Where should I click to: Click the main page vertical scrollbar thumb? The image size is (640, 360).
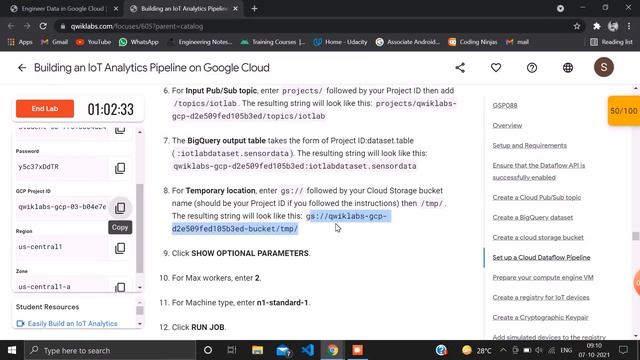click(x=636, y=236)
